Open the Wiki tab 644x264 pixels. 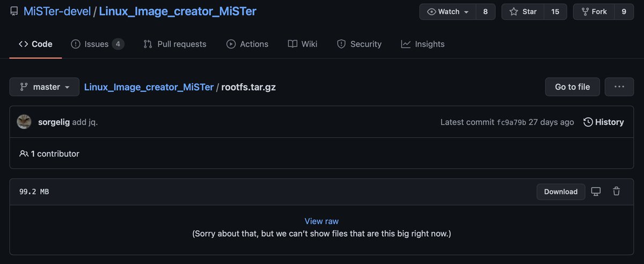click(x=303, y=44)
